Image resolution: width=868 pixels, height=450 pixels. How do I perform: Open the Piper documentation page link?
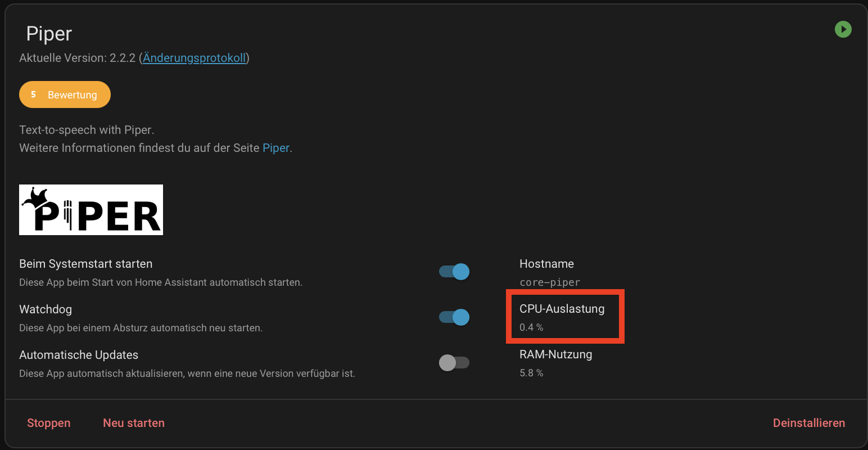click(275, 148)
